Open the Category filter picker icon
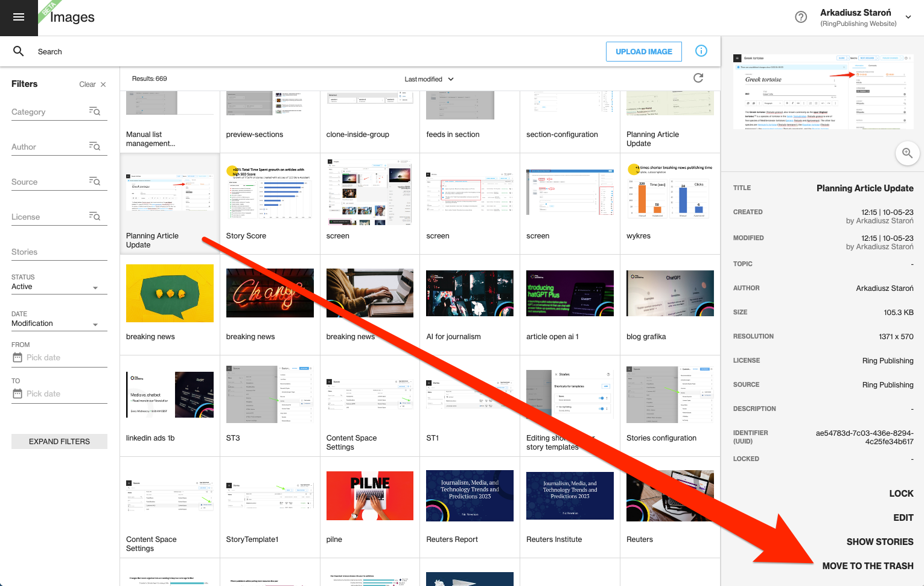924x586 pixels. click(95, 111)
